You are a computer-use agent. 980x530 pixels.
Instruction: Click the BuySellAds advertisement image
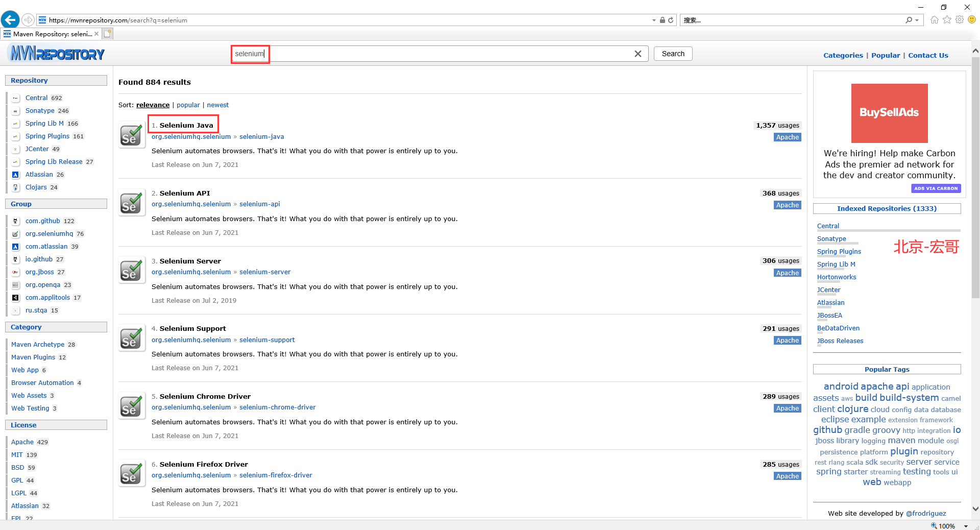[x=889, y=113]
